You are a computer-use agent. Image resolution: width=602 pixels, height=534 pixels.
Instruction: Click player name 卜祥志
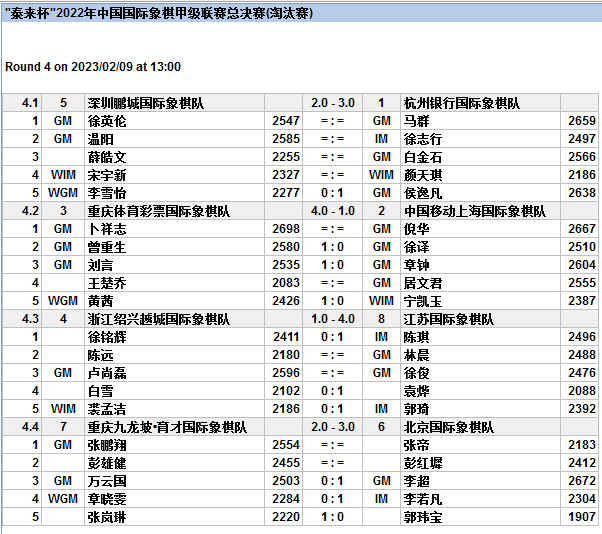tap(107, 229)
